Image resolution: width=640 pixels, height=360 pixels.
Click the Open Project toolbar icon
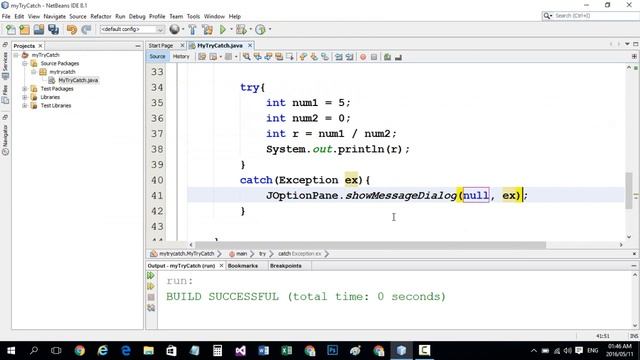click(39, 29)
